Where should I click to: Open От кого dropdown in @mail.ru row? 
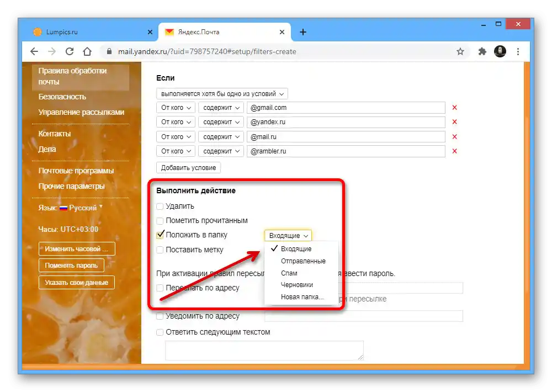pyautogui.click(x=176, y=137)
